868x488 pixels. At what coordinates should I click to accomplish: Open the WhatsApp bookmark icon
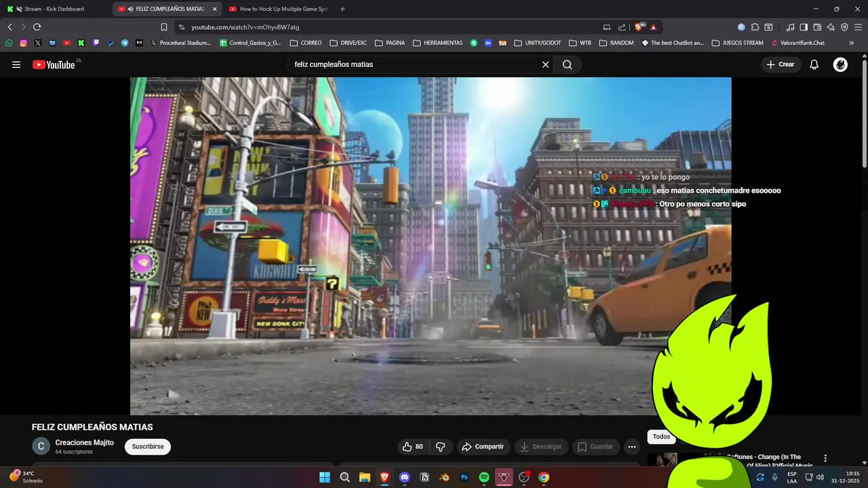point(9,43)
